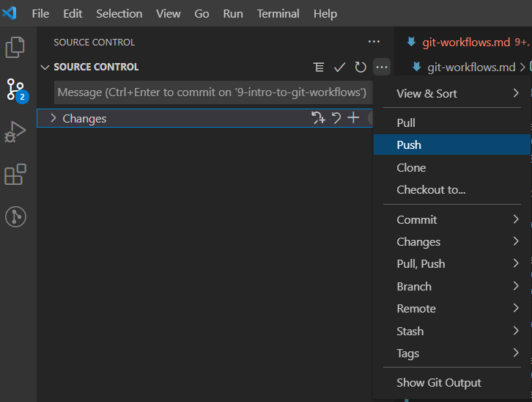This screenshot has width=532, height=402.
Task: Open the Git Graph sidebar icon
Action: pos(15,216)
